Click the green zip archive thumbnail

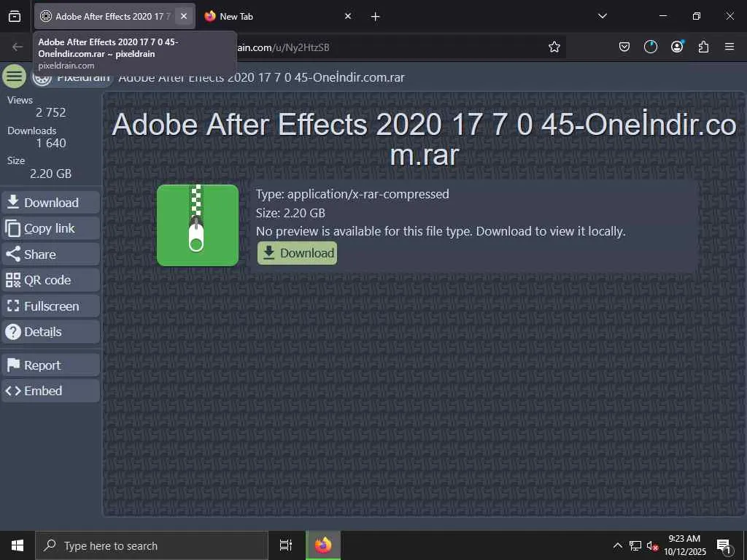click(198, 225)
